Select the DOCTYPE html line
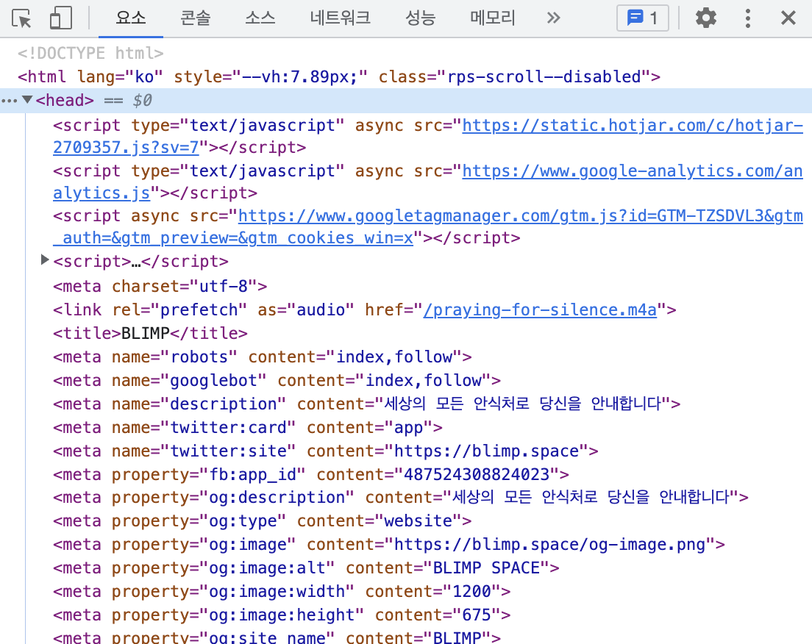This screenshot has height=644, width=812. (90, 53)
